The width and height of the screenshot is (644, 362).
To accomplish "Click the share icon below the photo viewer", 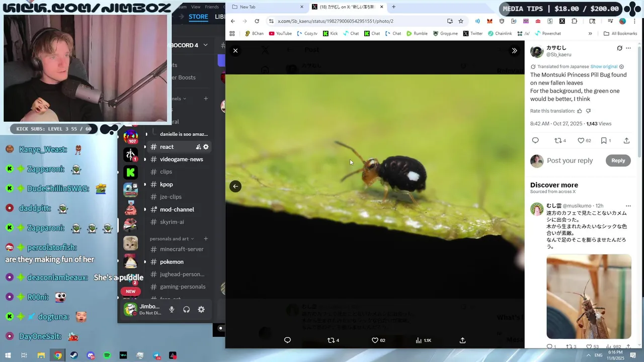I will click(462, 340).
